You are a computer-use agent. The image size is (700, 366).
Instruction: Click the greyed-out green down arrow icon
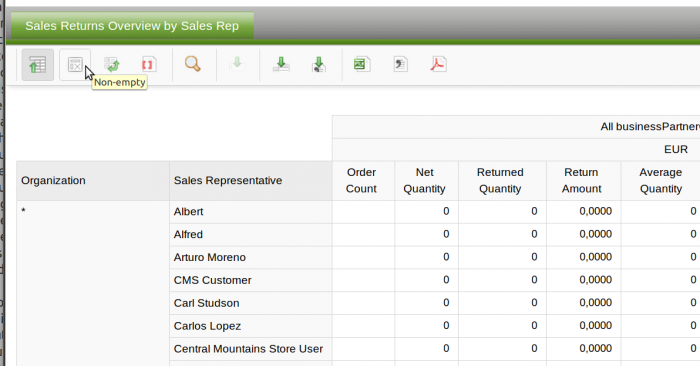point(237,64)
